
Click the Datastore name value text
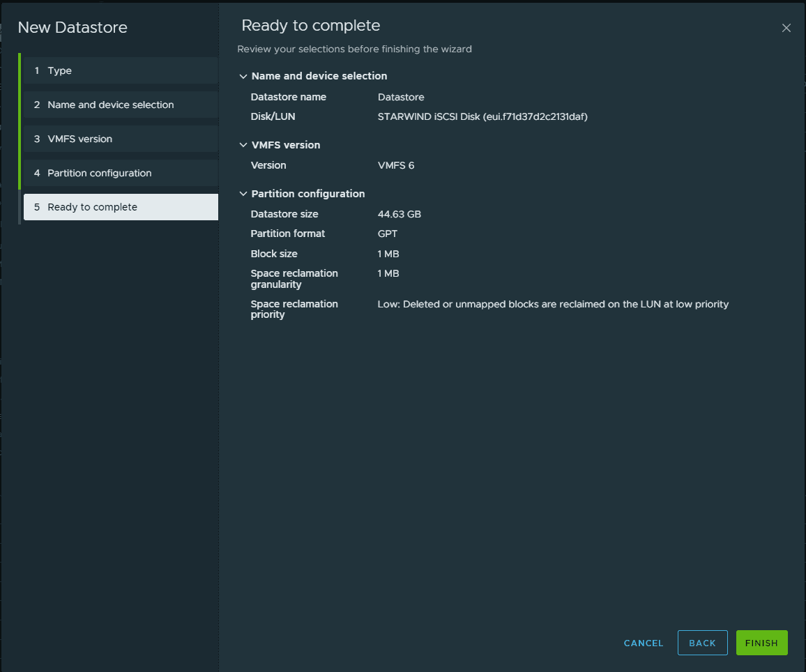tap(401, 98)
